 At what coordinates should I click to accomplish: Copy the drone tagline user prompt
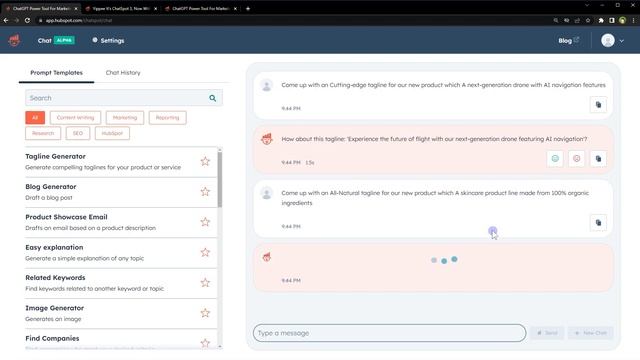click(x=598, y=105)
